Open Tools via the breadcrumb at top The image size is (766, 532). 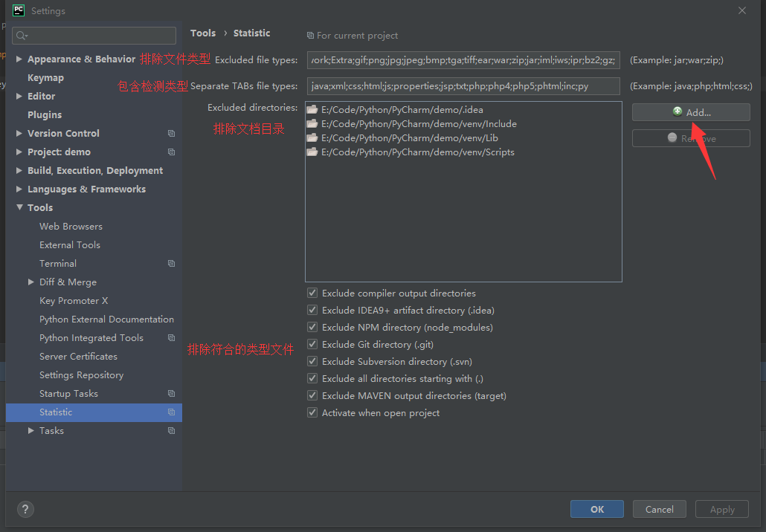click(202, 33)
